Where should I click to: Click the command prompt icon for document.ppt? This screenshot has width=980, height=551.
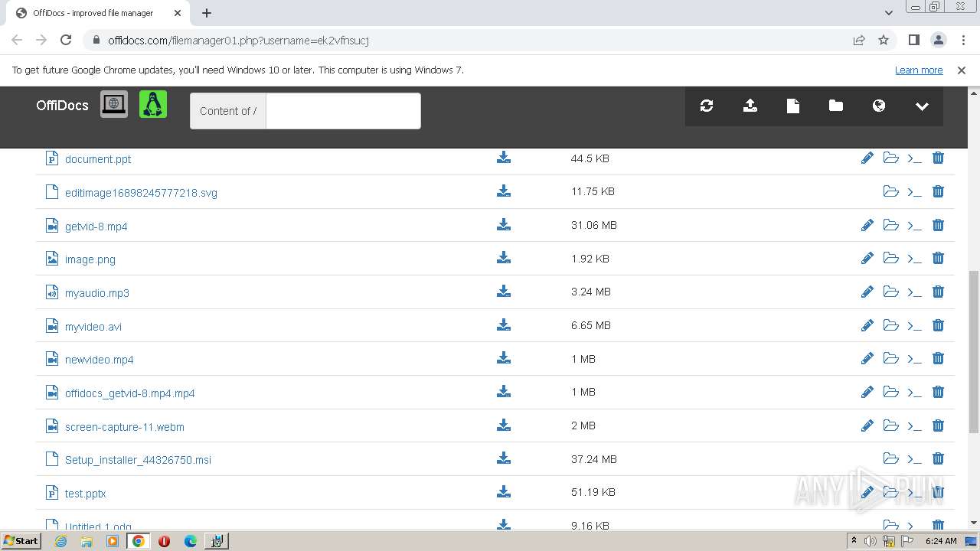914,158
